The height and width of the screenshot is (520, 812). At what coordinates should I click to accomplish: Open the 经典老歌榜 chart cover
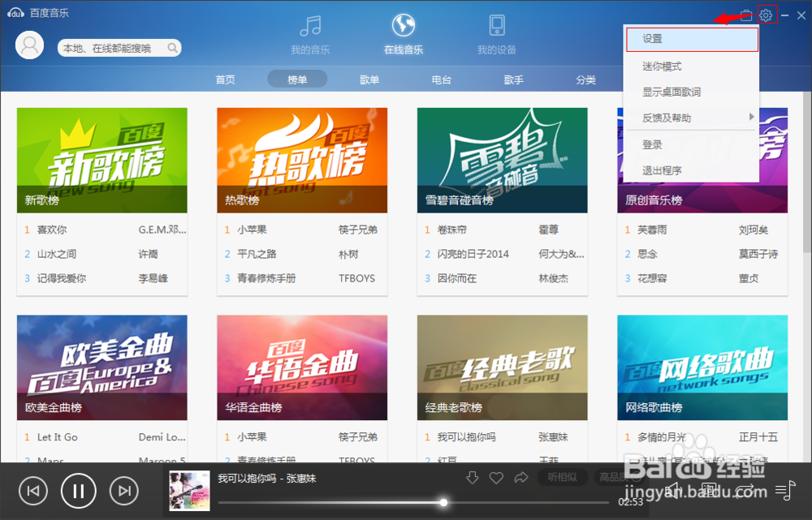point(503,367)
